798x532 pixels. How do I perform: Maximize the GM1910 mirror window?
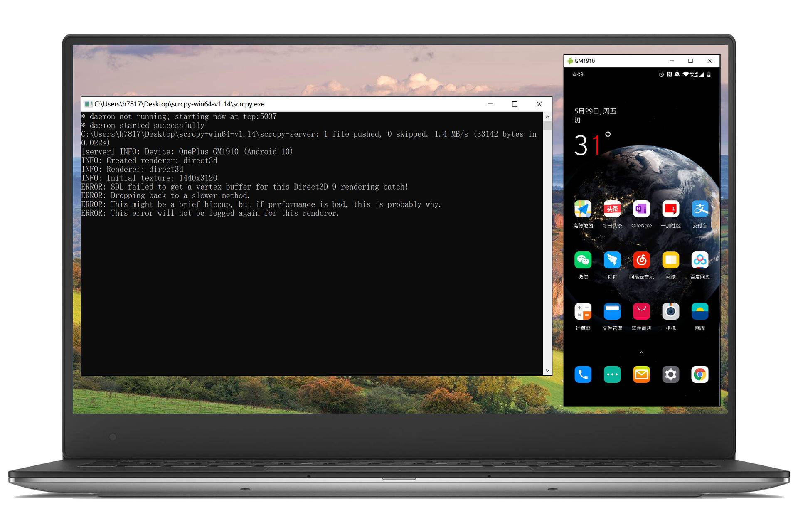tap(690, 61)
